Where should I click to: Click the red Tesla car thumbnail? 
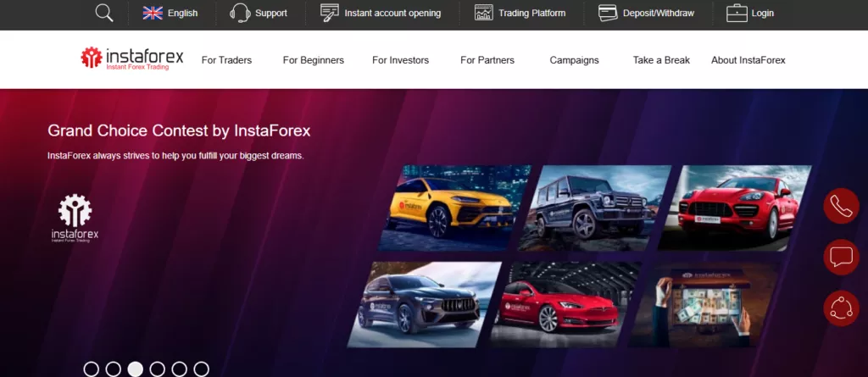click(x=565, y=304)
